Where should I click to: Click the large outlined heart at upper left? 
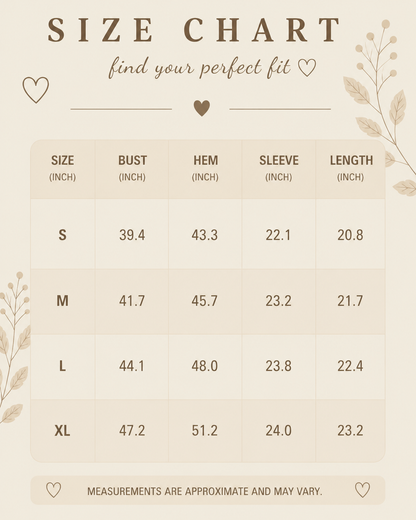click(36, 90)
